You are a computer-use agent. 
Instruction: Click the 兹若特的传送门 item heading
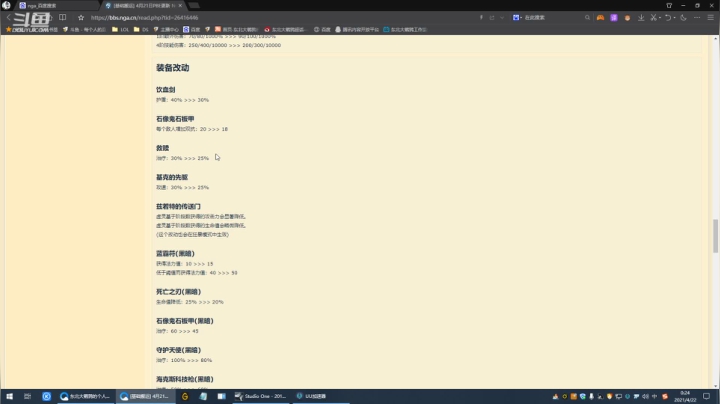pyautogui.click(x=178, y=207)
